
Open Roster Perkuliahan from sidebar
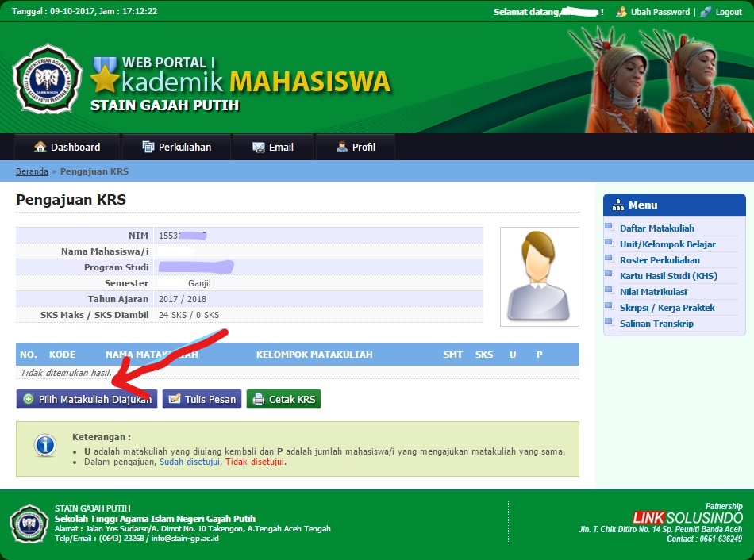click(x=660, y=259)
